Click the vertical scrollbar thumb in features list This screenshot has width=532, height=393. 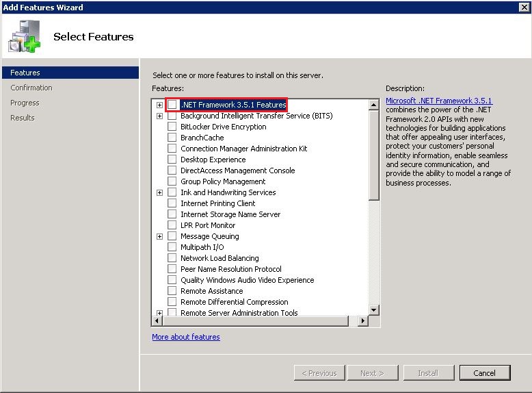click(373, 155)
